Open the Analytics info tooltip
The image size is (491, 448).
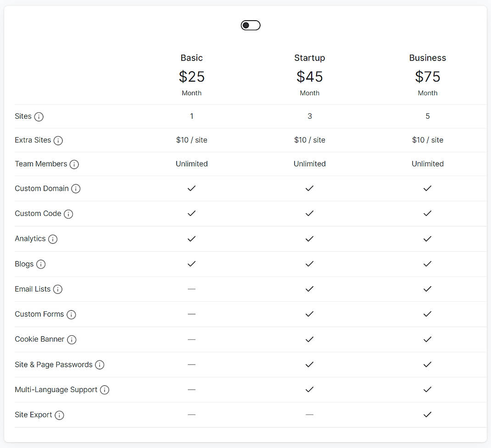tap(53, 239)
